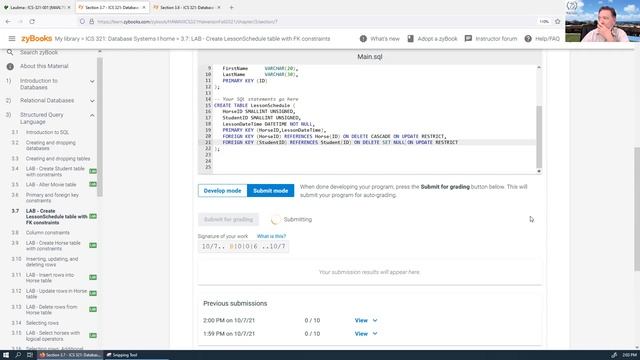Open section 3.8 Column constraints
This screenshot has height=360, width=640.
pos(47,233)
